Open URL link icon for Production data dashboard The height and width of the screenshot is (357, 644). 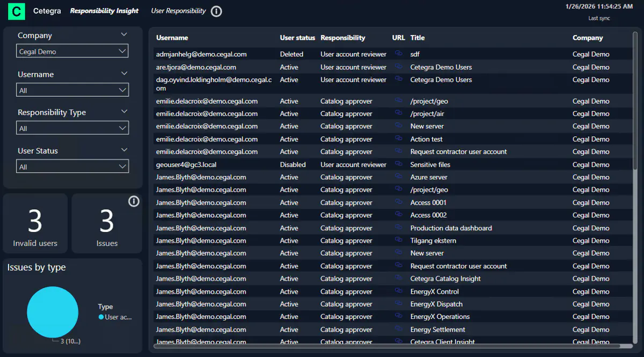click(399, 228)
